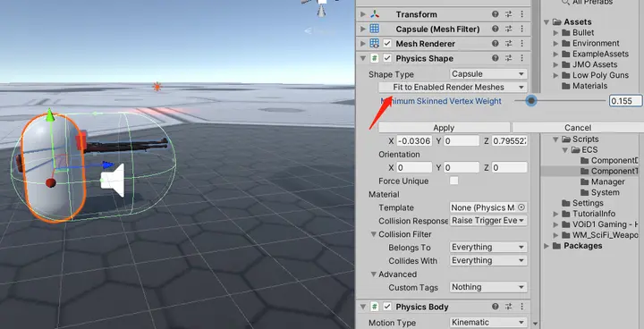Screen dimensions: 644x329
Task: Click the Capsule Mesh Filter grid icon
Action: click(375, 29)
